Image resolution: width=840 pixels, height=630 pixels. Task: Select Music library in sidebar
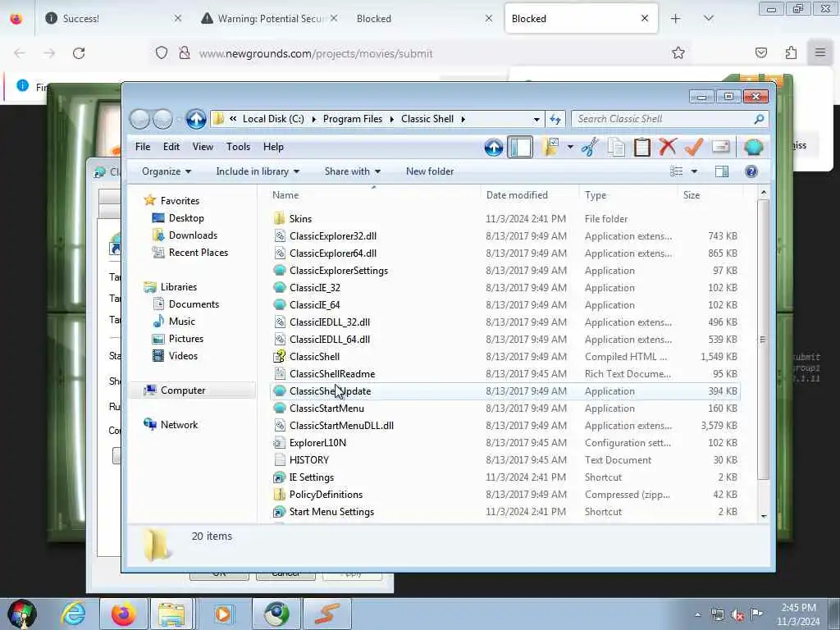(181, 322)
